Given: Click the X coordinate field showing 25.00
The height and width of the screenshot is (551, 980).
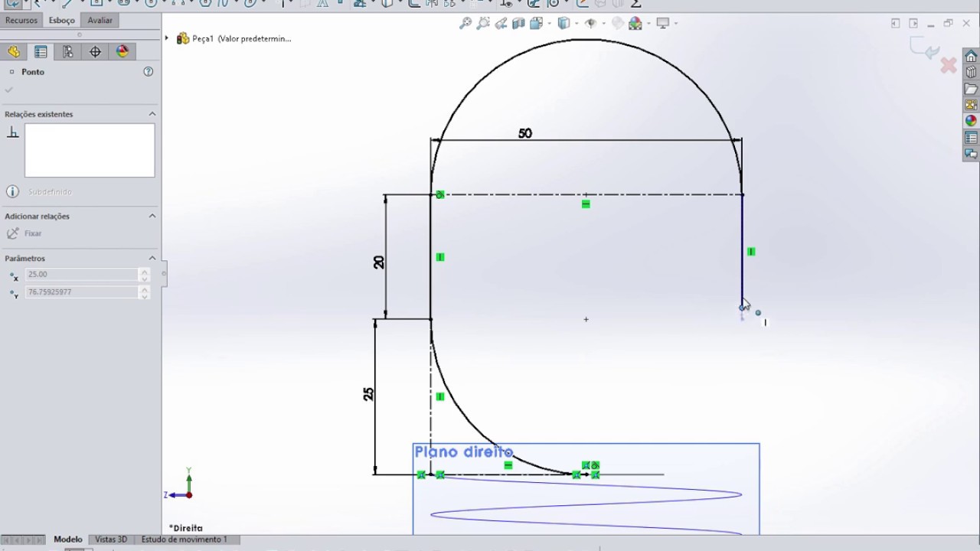Looking at the screenshot, I should 82,274.
